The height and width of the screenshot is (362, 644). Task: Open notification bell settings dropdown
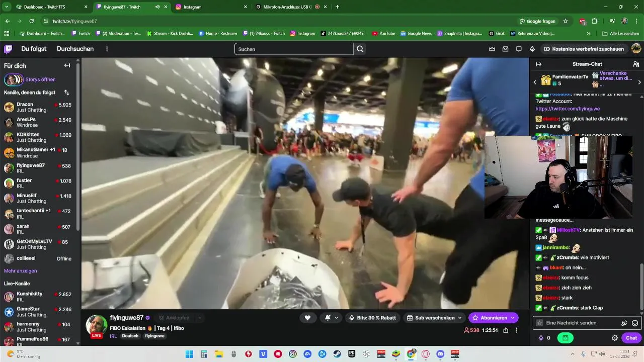(332, 318)
